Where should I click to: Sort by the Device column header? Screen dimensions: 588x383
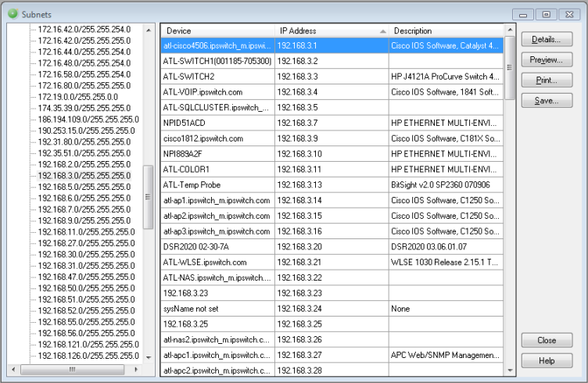pyautogui.click(x=217, y=30)
